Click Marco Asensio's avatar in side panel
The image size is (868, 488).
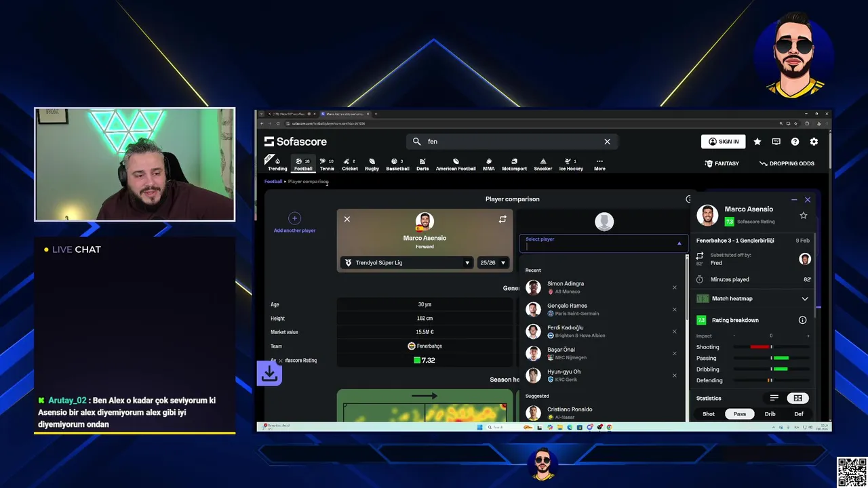tap(707, 215)
